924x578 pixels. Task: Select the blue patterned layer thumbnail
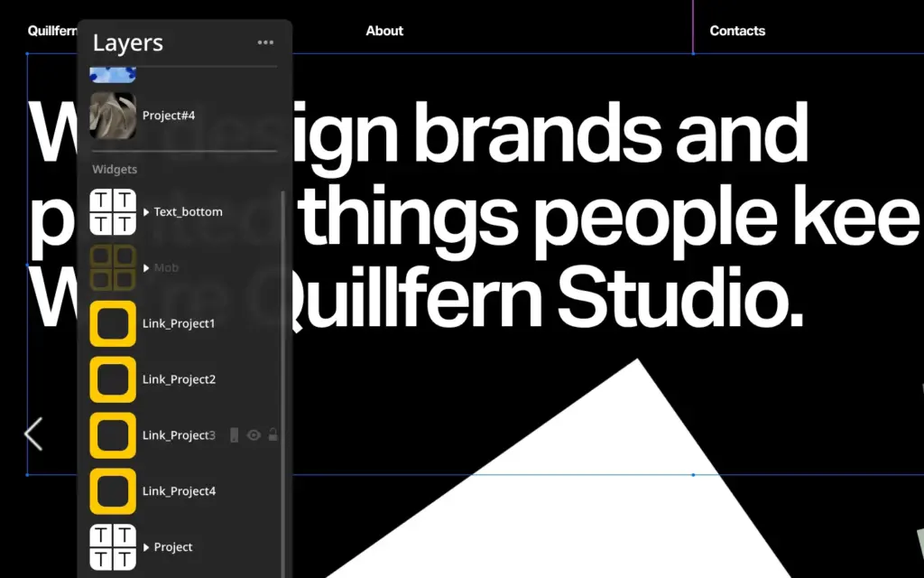coord(113,75)
